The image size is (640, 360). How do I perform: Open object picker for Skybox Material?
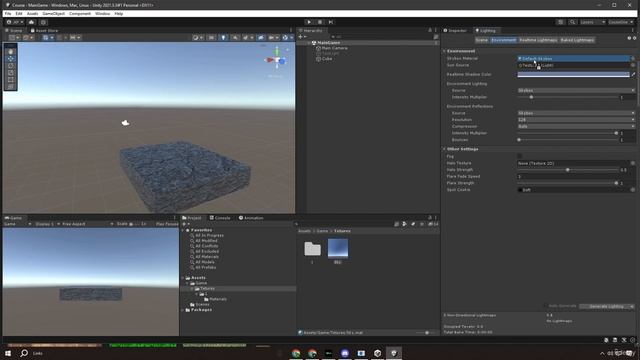point(633,59)
